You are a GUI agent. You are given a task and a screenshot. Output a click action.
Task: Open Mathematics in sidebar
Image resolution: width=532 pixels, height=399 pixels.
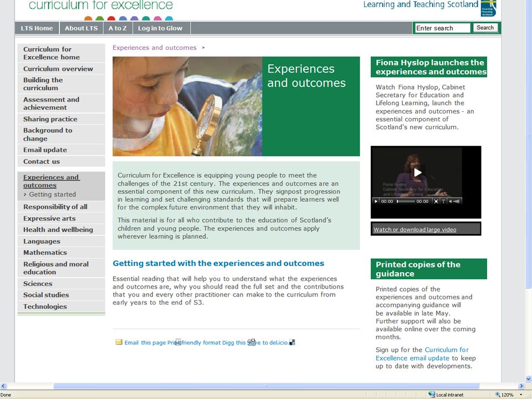[62, 253]
